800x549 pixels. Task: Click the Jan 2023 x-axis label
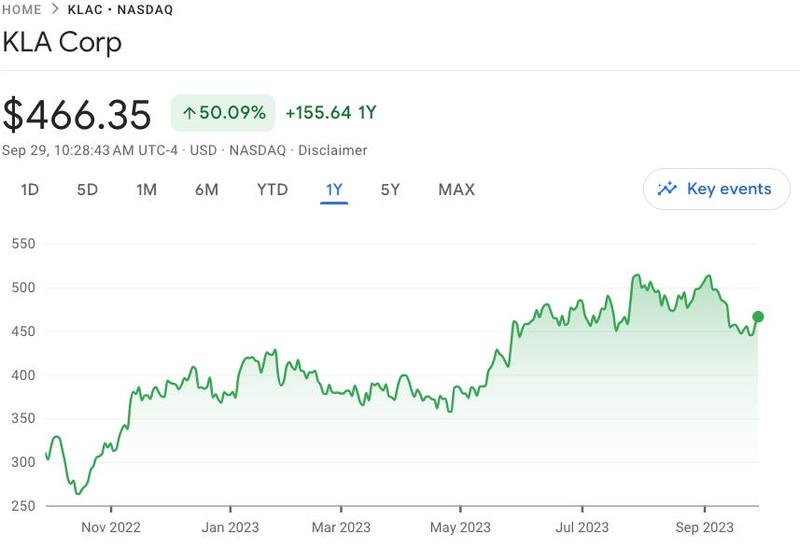pyautogui.click(x=230, y=527)
